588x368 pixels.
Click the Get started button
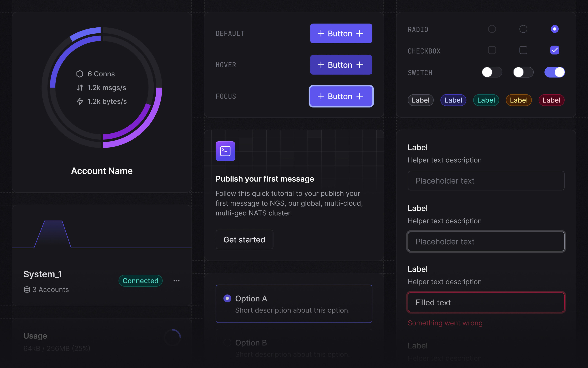(244, 240)
